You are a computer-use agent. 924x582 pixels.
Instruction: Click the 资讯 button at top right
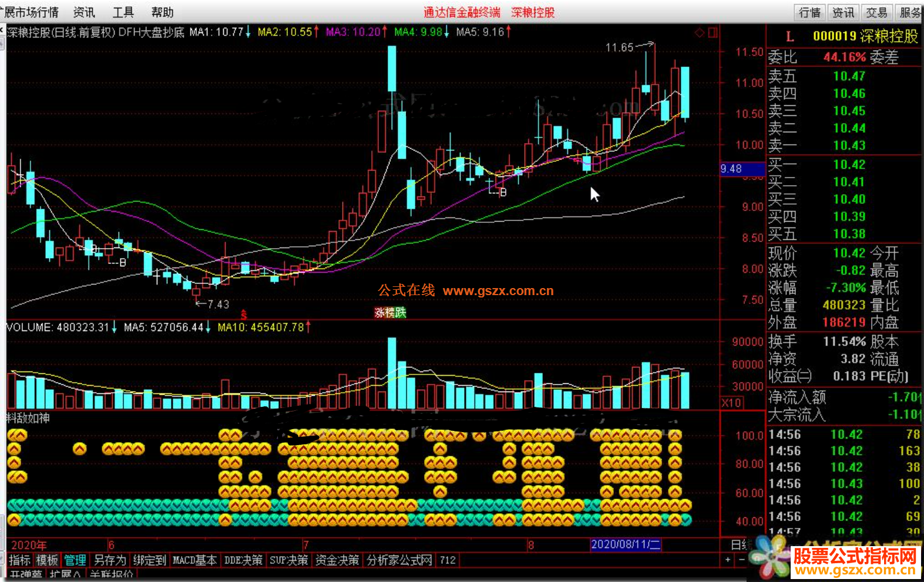[x=843, y=12]
